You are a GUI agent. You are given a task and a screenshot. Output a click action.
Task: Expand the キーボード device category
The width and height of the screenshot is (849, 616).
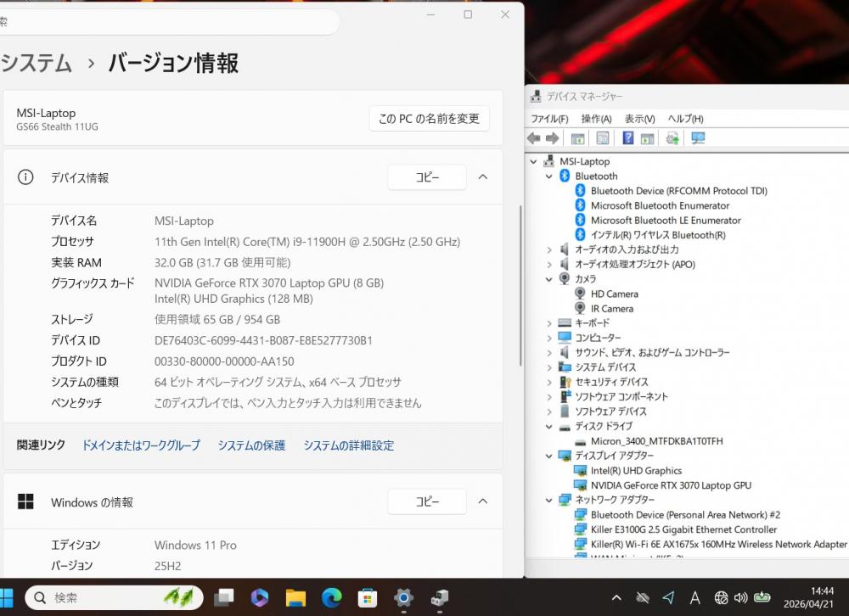(548, 323)
